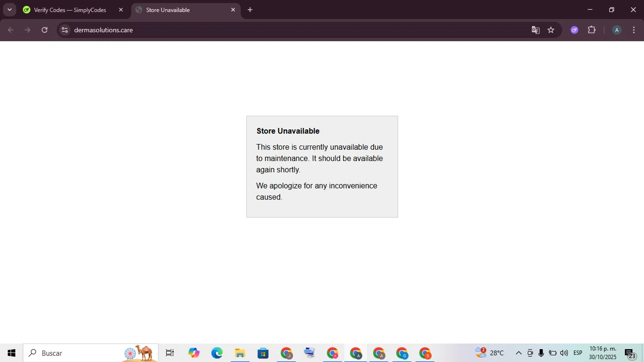Open File Explorer from the taskbar
644x362 pixels.
[x=240, y=353]
